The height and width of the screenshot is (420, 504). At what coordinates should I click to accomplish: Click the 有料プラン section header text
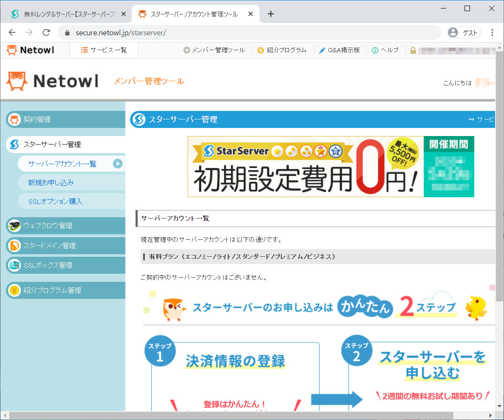[x=242, y=257]
